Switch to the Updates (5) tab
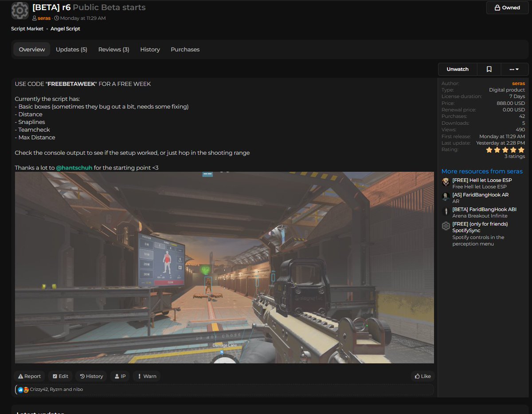The height and width of the screenshot is (414, 532). (71, 49)
